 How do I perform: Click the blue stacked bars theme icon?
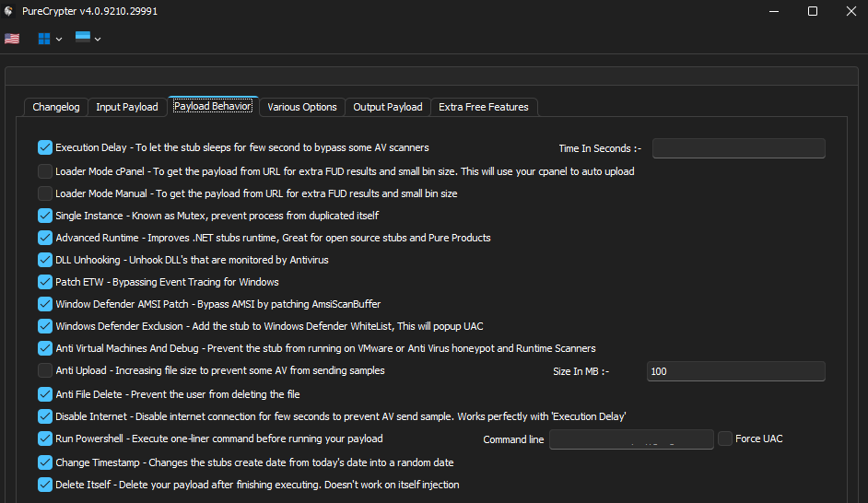[x=83, y=37]
